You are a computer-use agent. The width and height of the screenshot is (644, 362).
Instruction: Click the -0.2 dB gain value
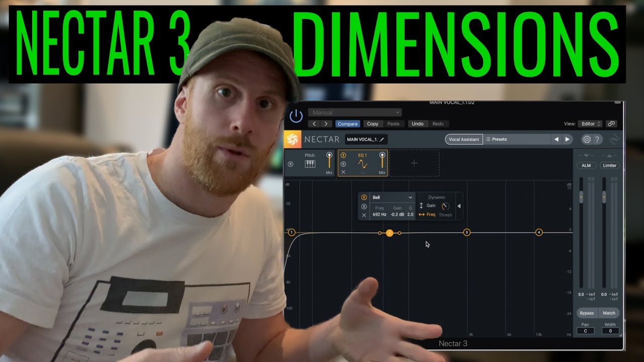pyautogui.click(x=397, y=215)
